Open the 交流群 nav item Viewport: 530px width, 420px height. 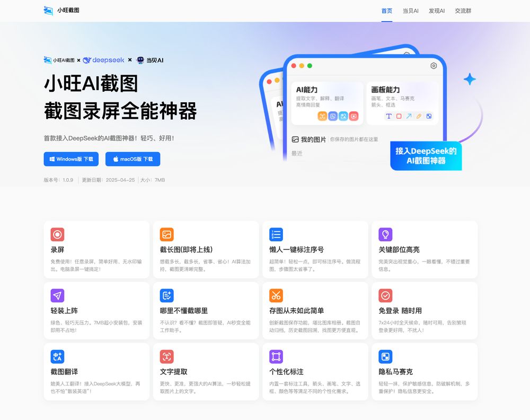pos(463,11)
